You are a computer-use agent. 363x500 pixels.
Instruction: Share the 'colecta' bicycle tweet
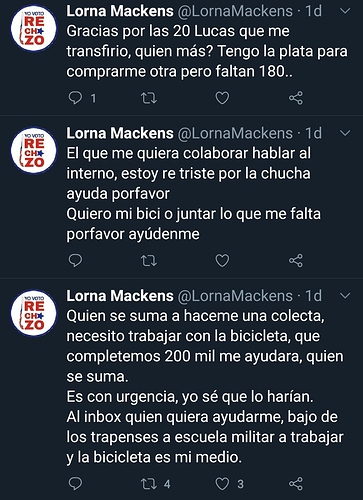[x=296, y=484]
